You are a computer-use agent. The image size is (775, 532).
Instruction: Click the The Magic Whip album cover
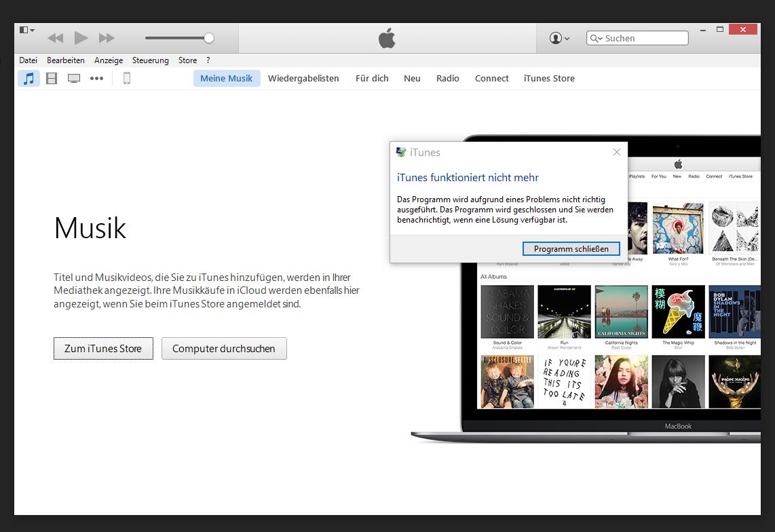coord(678,311)
